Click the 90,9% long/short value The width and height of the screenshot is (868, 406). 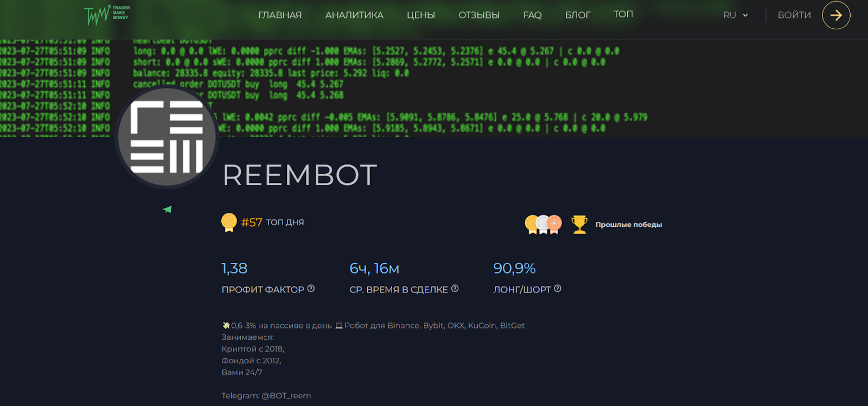coord(514,268)
